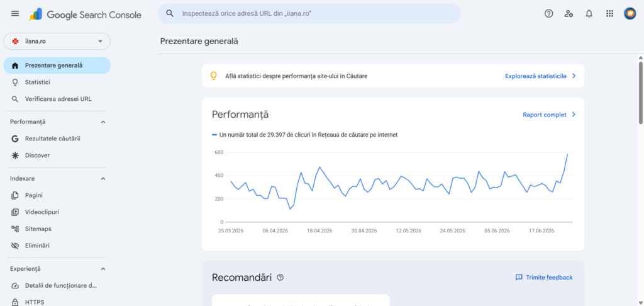Open Sitemaps in sidebar

[57, 229]
